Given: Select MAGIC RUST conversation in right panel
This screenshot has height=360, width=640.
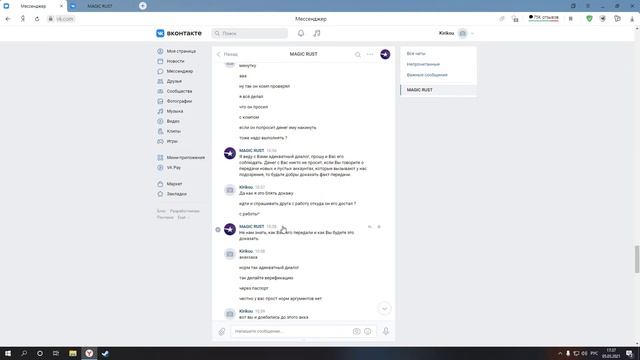Looking at the screenshot, I should coord(438,90).
